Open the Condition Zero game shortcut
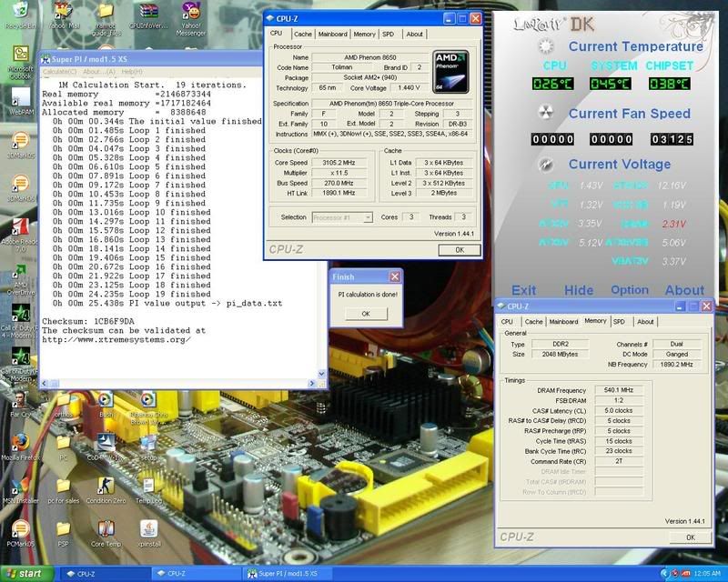The image size is (728, 582). (106, 483)
